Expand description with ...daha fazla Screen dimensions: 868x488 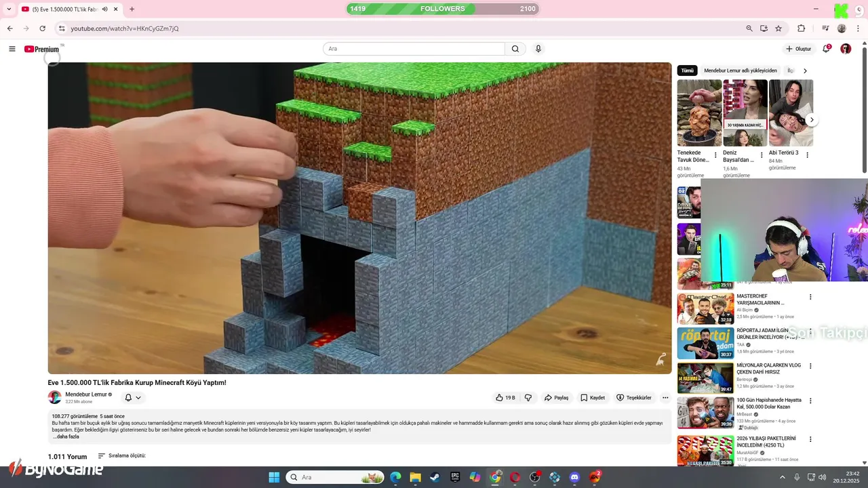pyautogui.click(x=66, y=436)
